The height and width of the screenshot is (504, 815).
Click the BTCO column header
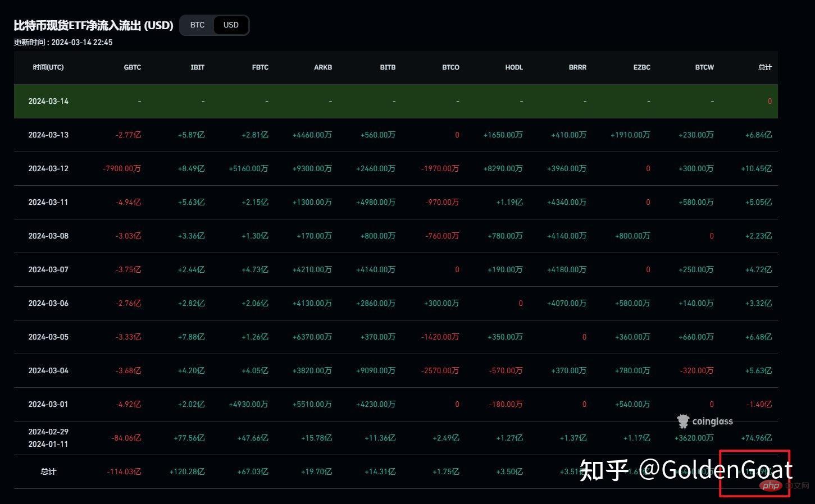450,67
